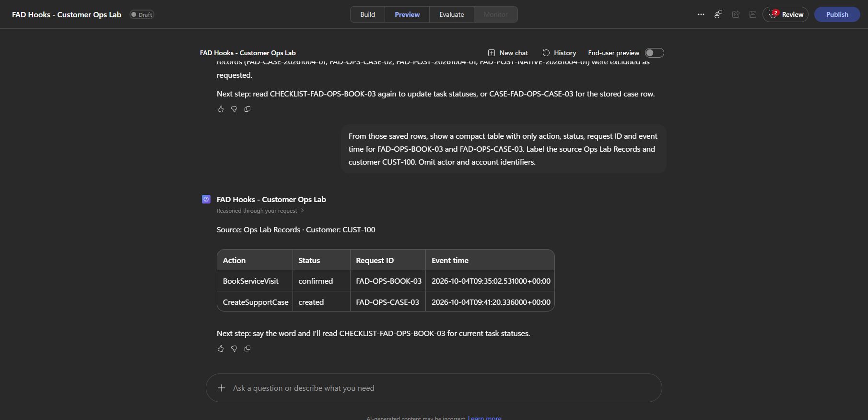The image size is (868, 420).
Task: Click the user's message bubble text
Action: pos(503,149)
